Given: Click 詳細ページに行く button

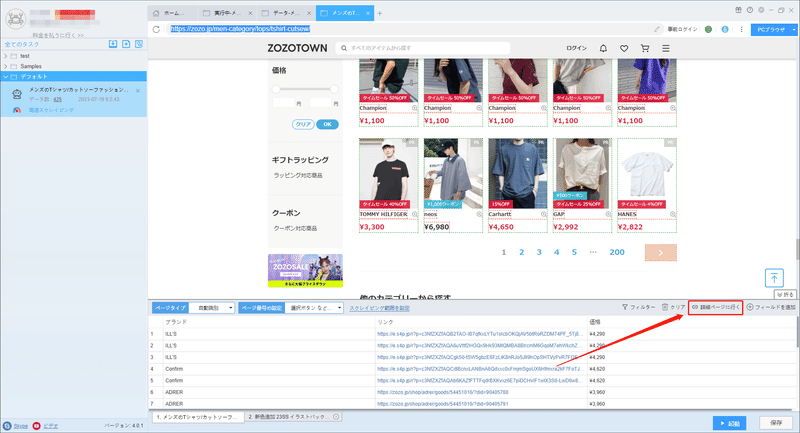Looking at the screenshot, I should coord(715,308).
